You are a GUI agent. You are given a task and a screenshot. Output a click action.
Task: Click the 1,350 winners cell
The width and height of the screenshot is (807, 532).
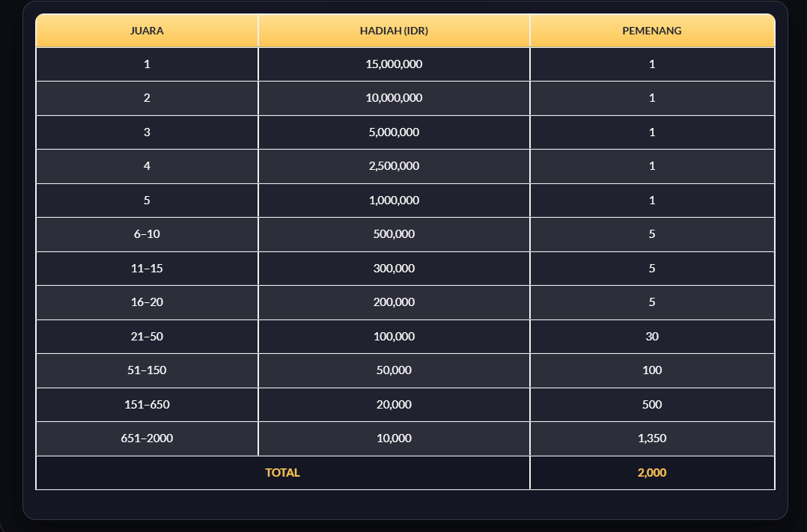tap(652, 438)
